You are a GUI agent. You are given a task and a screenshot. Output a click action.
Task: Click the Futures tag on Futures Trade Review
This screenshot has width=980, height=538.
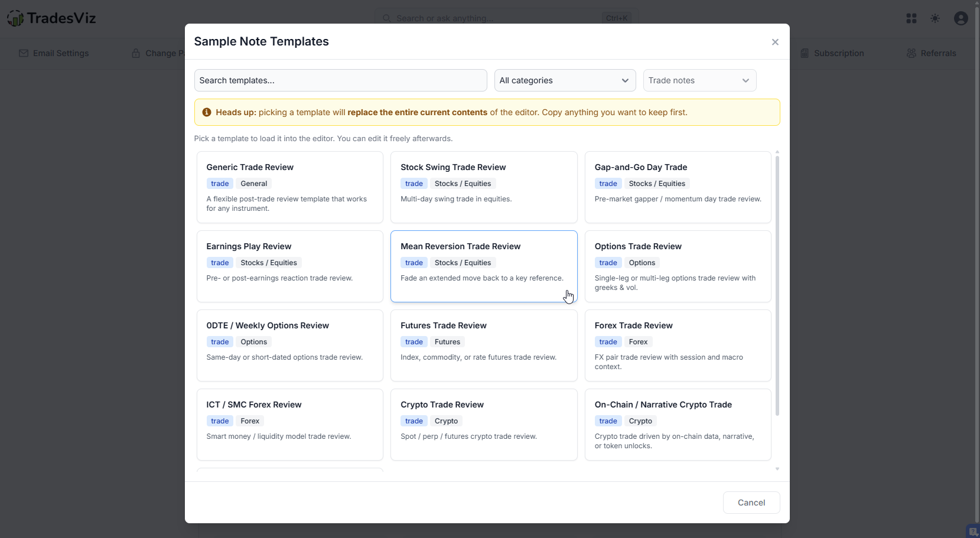pyautogui.click(x=447, y=342)
